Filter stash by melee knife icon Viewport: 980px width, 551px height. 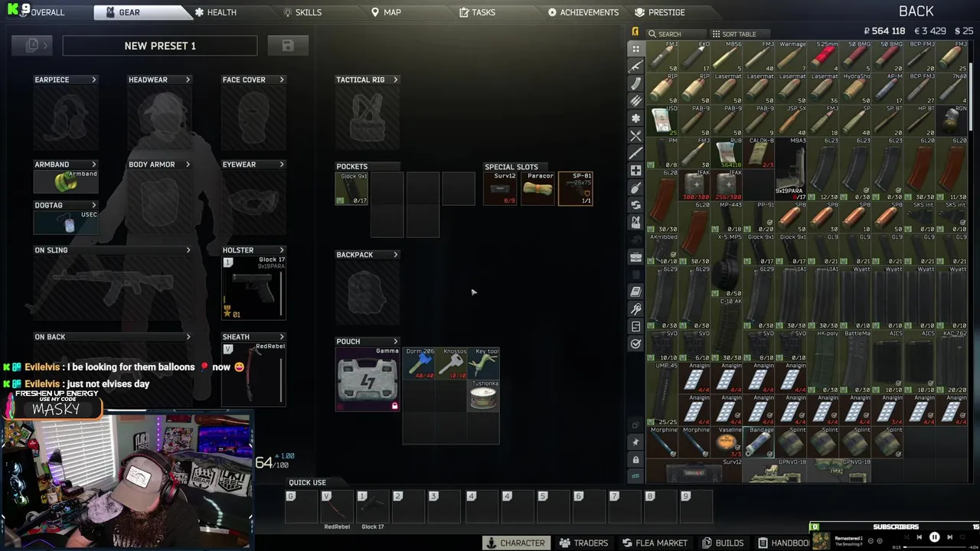[x=635, y=153]
